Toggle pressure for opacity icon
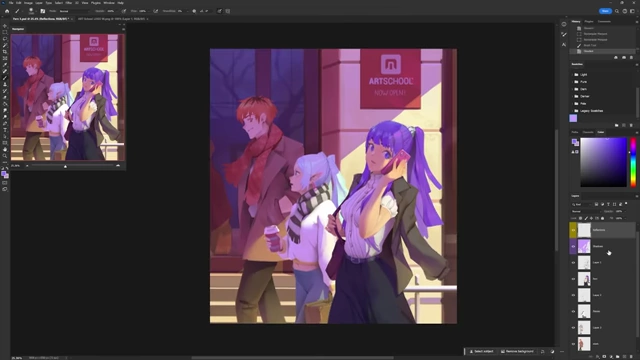 pos(124,11)
